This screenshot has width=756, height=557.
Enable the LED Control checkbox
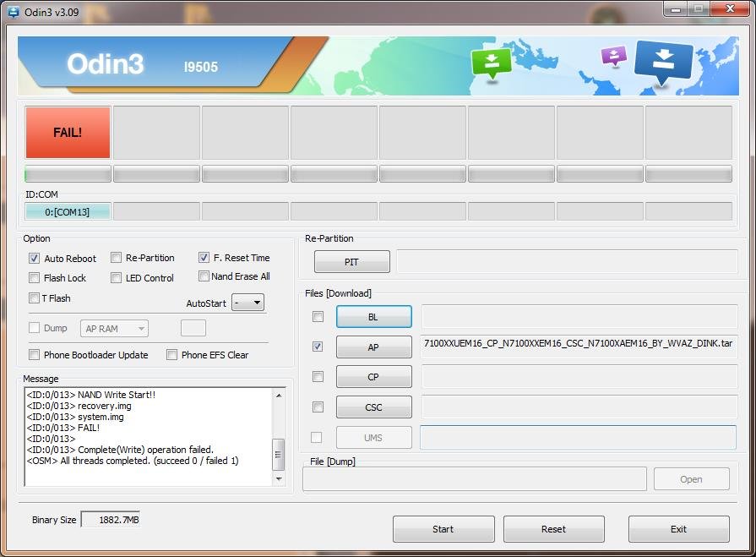pyautogui.click(x=116, y=278)
